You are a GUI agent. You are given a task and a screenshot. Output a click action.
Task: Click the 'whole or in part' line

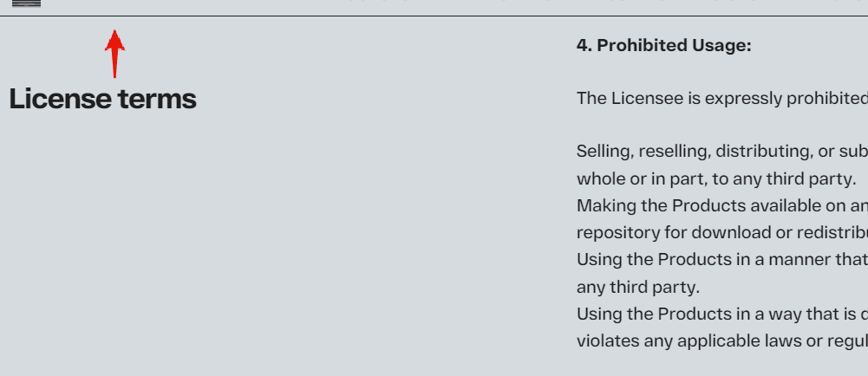click(716, 179)
